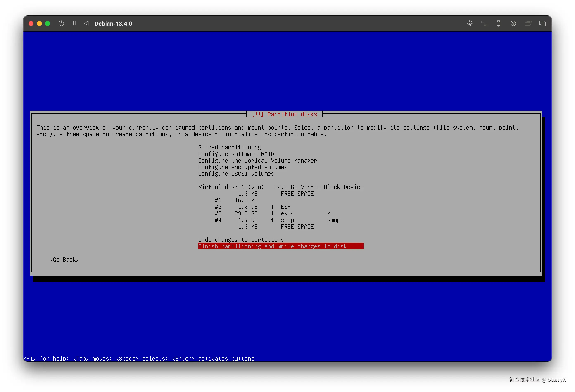Select partition #3 ext4 root
The height and width of the screenshot is (392, 575).
click(272, 214)
